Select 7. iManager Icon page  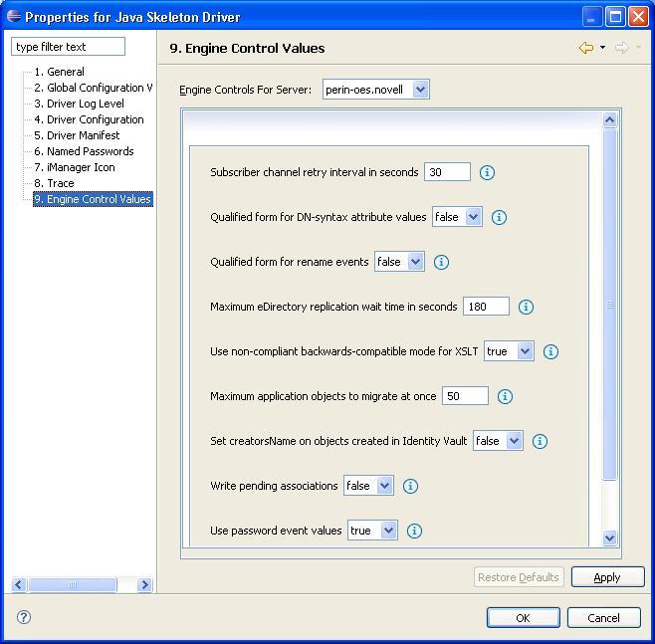[75, 167]
